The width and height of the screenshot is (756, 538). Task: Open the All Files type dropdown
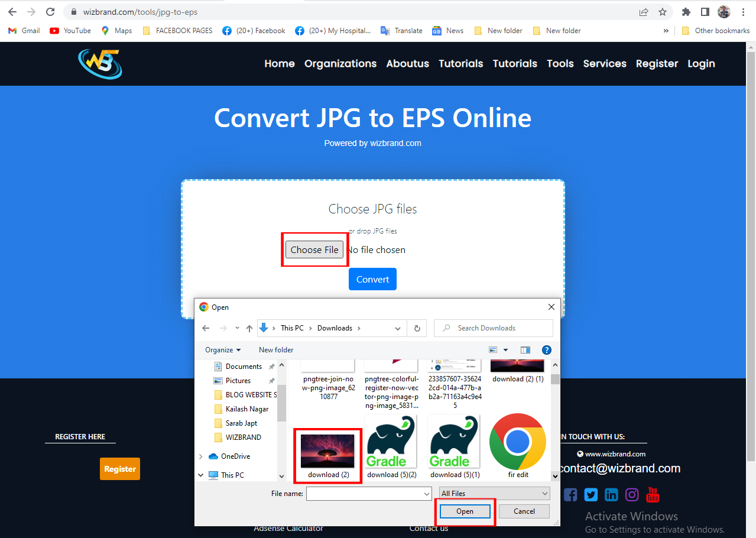coord(494,493)
